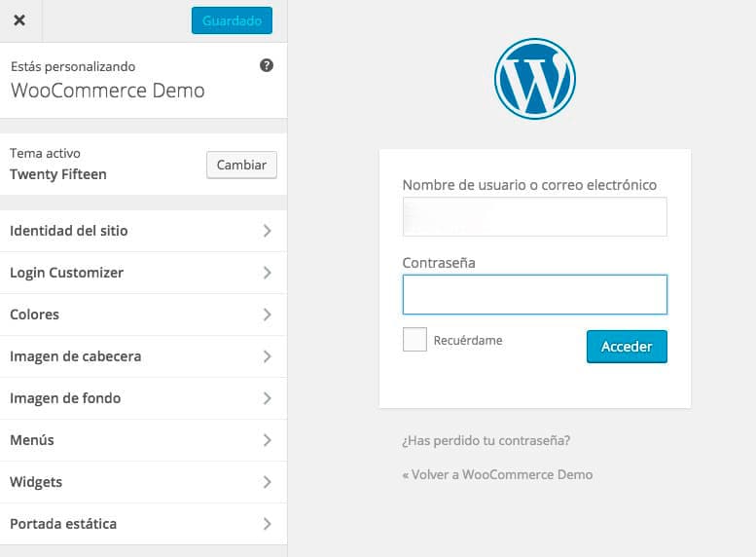The width and height of the screenshot is (756, 557).
Task: Open the Login Customizer section
Action: [x=143, y=273]
